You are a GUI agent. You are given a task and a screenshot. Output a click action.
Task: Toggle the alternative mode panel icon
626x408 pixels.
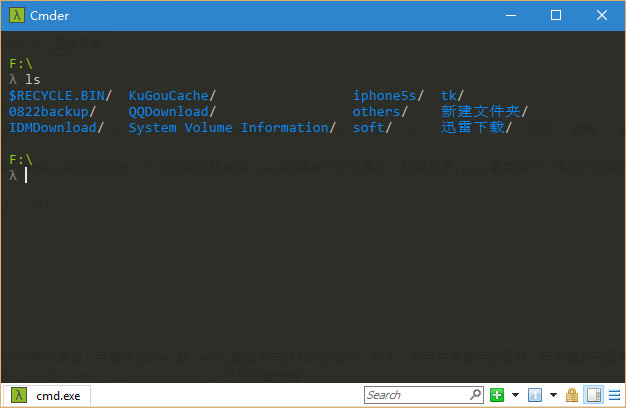pos(593,395)
